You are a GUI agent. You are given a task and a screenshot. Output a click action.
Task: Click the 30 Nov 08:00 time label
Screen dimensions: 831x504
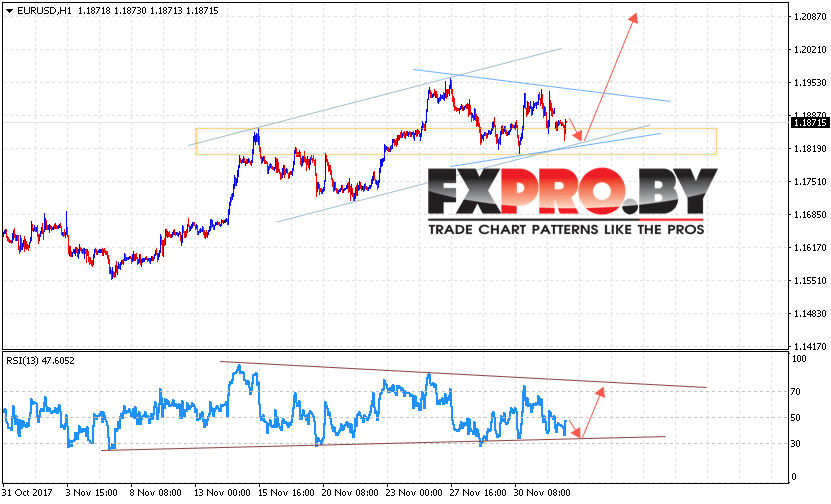(x=542, y=493)
